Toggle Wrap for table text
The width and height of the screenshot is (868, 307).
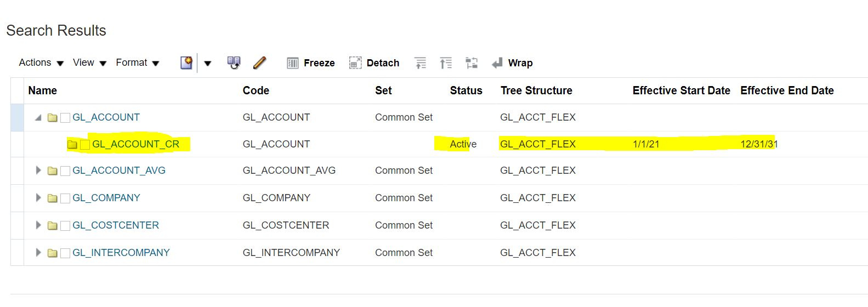tap(513, 63)
